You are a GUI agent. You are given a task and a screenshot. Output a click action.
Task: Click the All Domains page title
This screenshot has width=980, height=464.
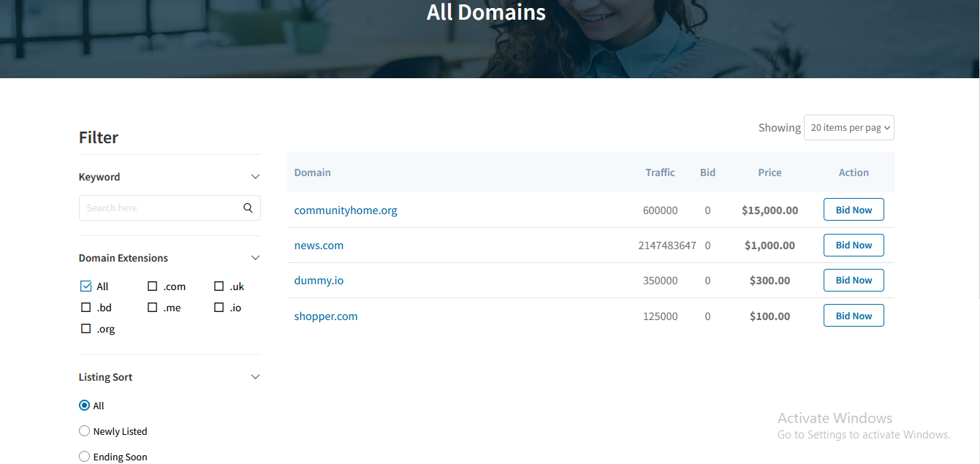pos(486,12)
